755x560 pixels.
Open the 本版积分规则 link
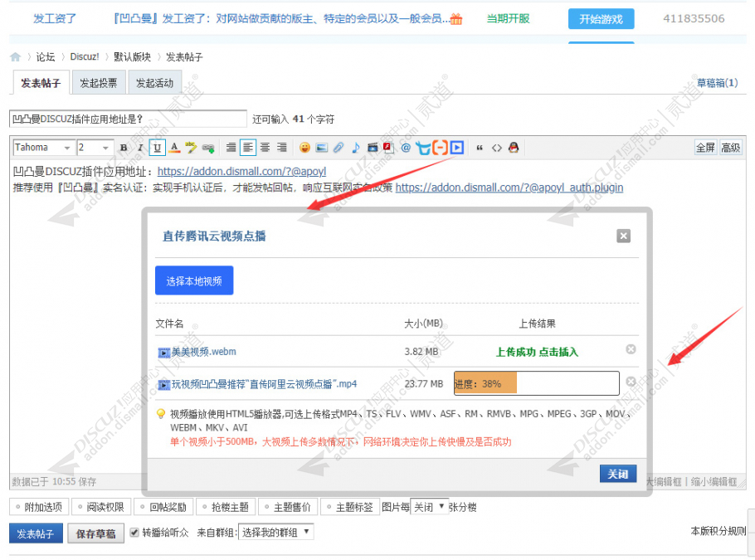tap(718, 531)
